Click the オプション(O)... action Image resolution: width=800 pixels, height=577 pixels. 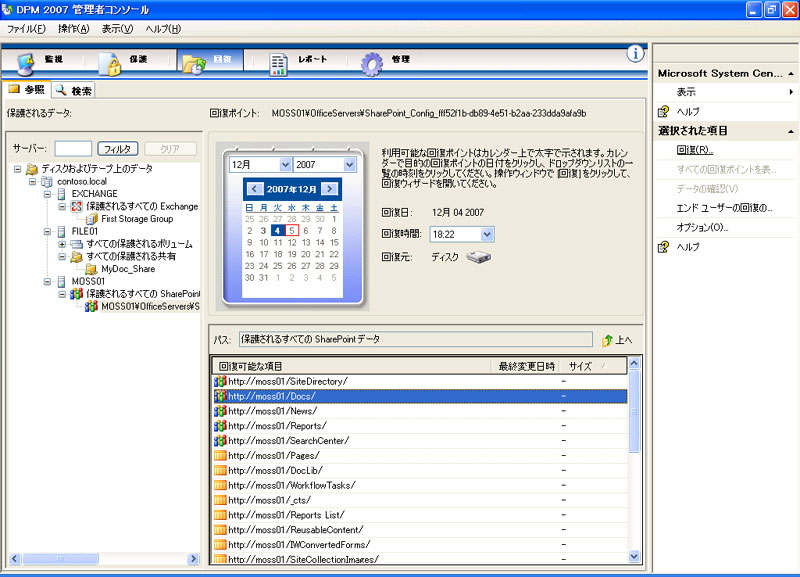[x=702, y=228]
